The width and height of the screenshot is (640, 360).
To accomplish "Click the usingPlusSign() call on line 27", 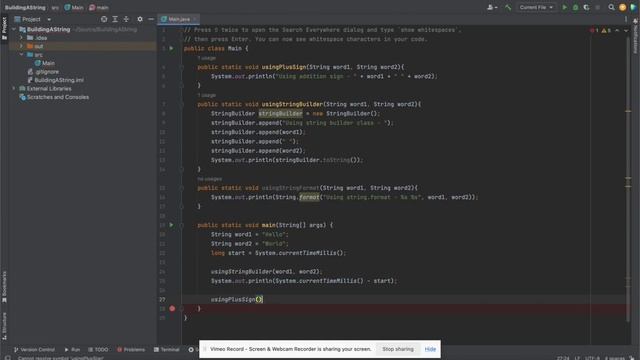I will coord(237,299).
